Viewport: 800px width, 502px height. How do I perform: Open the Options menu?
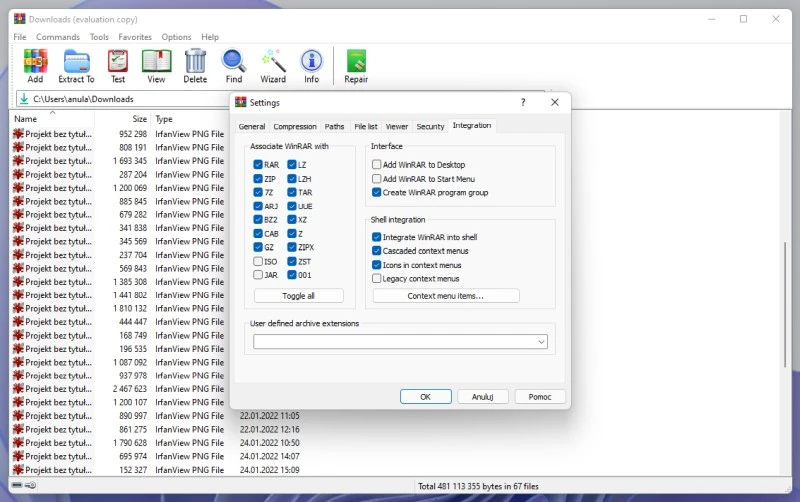point(176,37)
